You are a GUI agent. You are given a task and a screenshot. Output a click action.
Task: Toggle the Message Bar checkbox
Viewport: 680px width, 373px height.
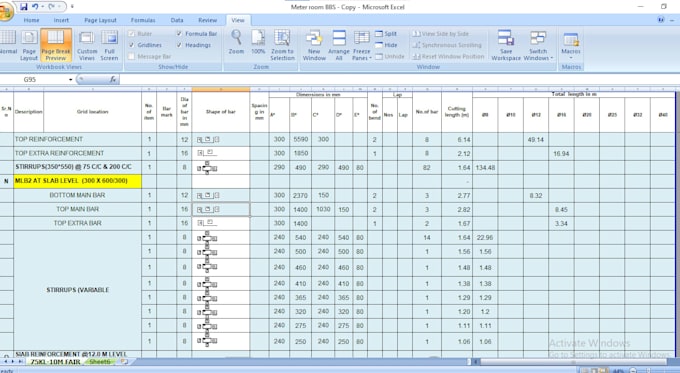(x=132, y=56)
